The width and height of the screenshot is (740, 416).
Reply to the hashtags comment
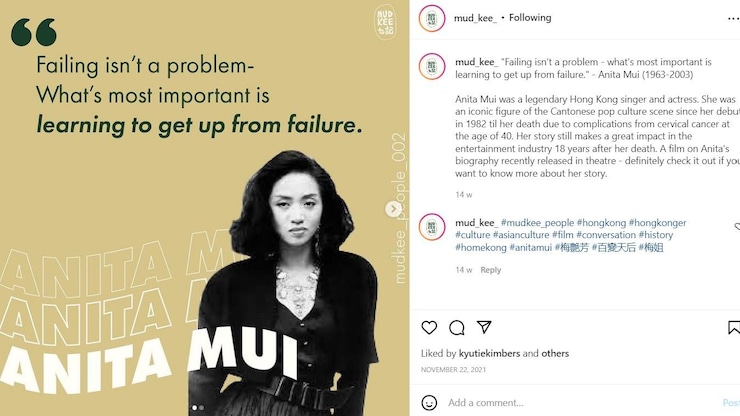491,270
